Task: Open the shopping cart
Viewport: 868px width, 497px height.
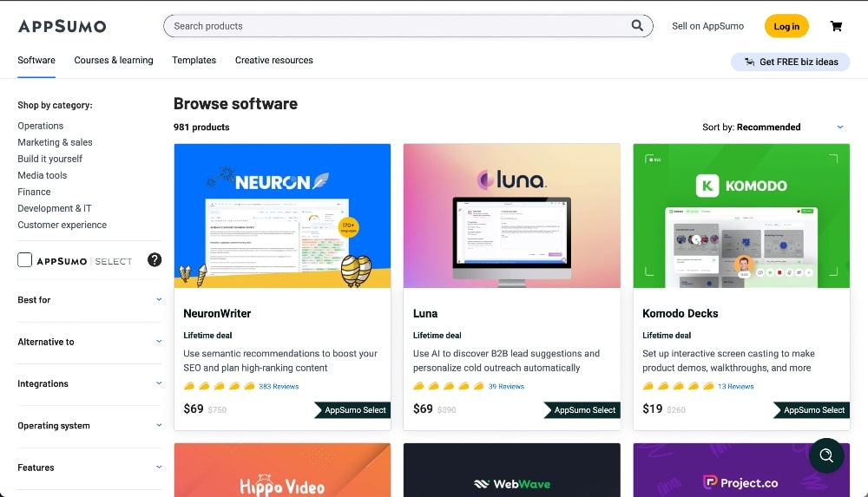Action: 836,26
